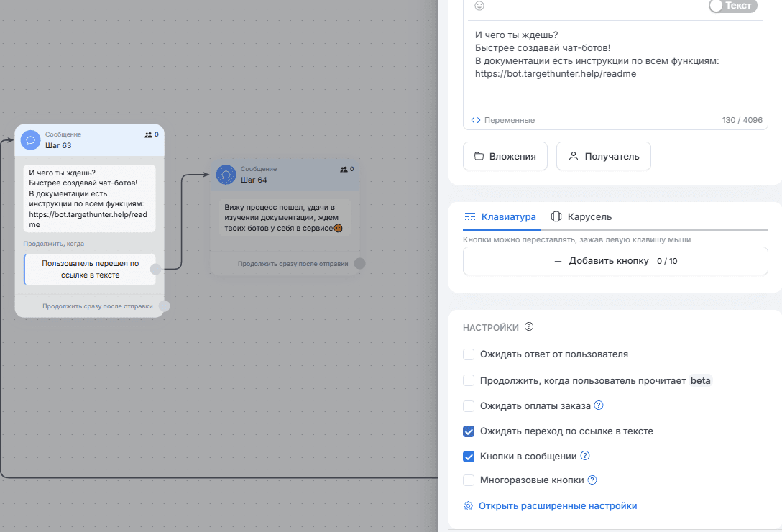Open help for Ожидать оплаты заказа
The height and width of the screenshot is (532, 782).
pos(599,405)
